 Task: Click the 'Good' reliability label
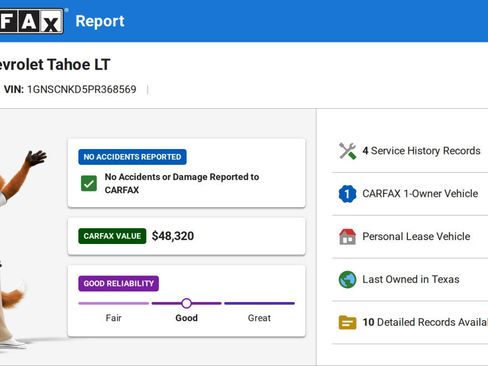coord(187,318)
